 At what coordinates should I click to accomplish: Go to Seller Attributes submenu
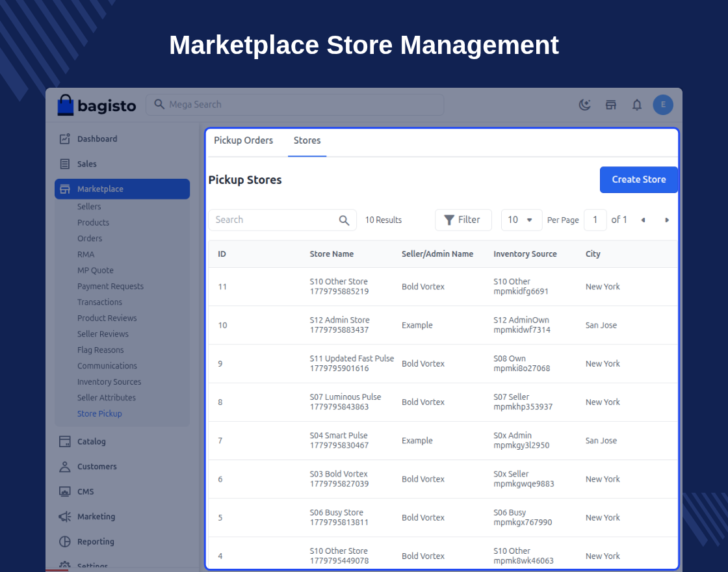point(107,397)
